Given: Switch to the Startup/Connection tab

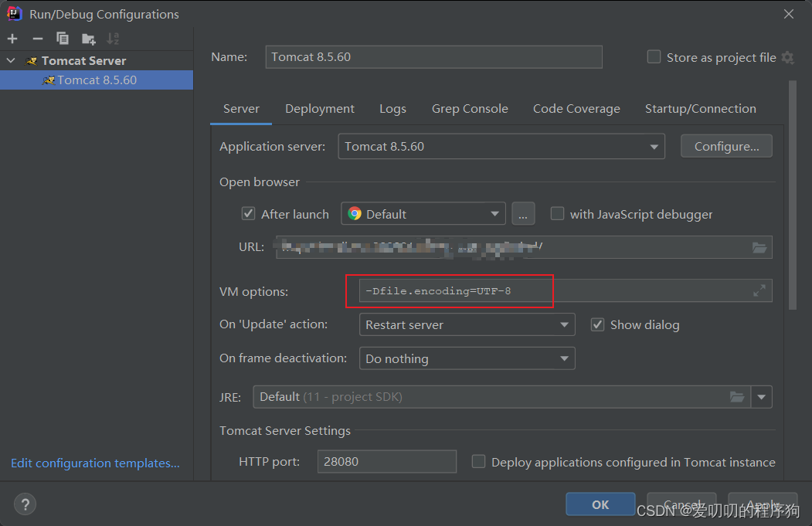Looking at the screenshot, I should click(x=700, y=109).
